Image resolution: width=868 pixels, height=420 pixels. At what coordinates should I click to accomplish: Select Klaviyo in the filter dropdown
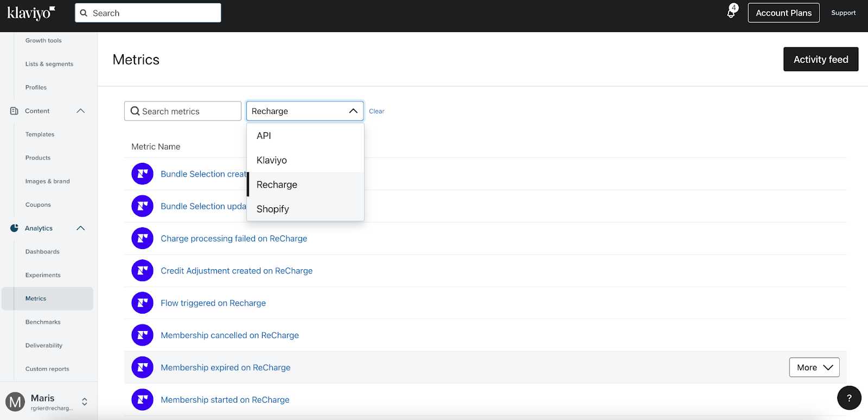[x=305, y=160]
